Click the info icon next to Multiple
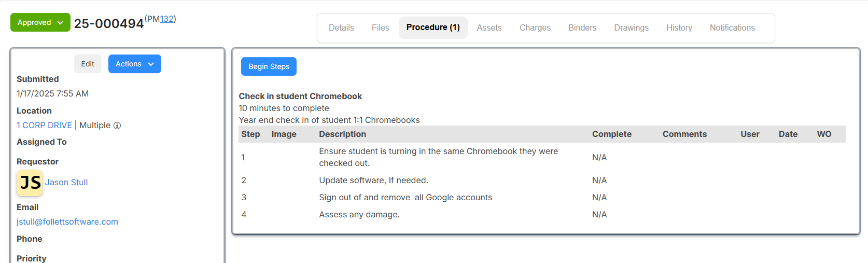868x263 pixels. click(x=117, y=126)
